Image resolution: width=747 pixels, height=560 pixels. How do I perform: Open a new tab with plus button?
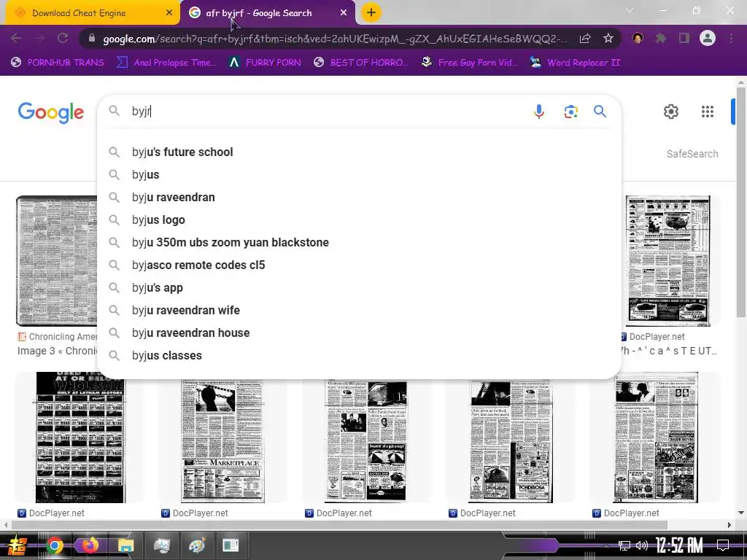tap(371, 12)
